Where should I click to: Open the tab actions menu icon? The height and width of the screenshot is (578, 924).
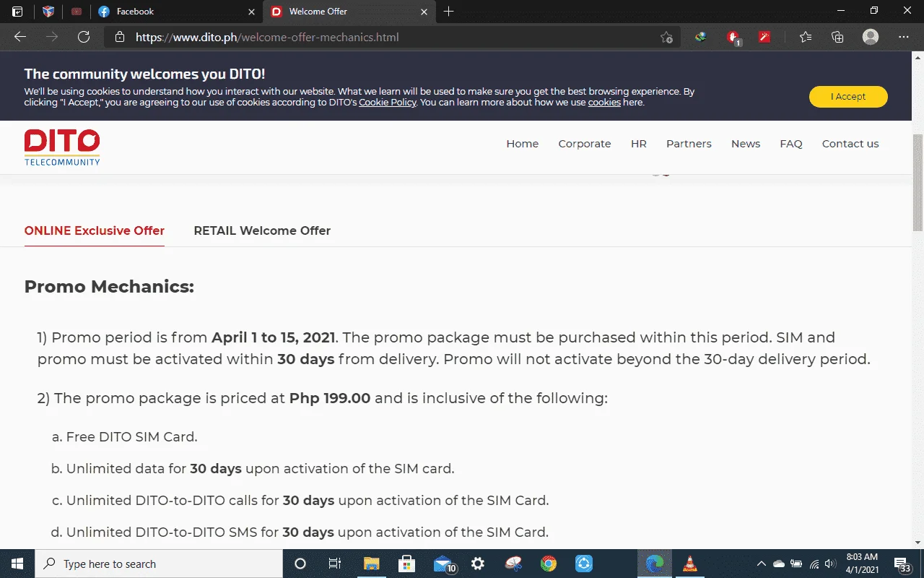point(17,12)
